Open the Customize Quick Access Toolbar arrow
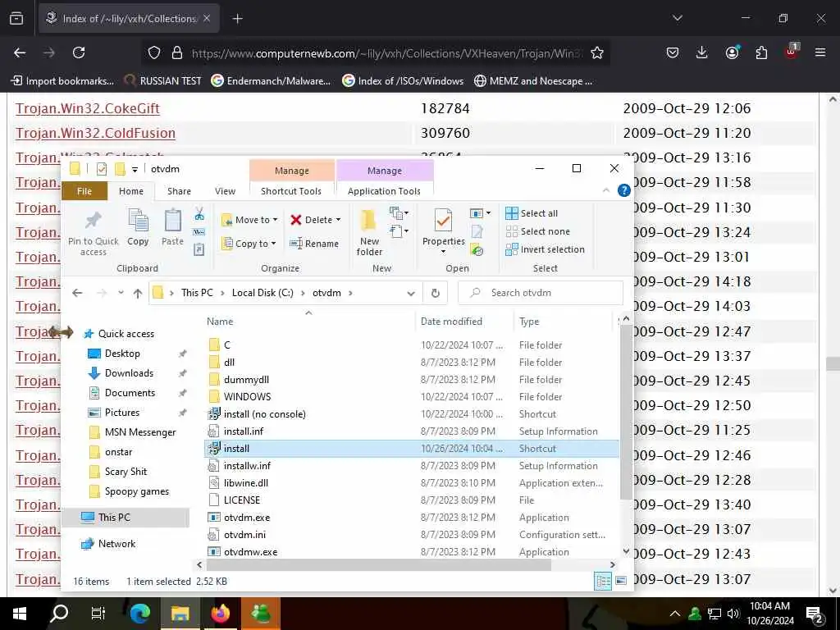This screenshot has width=840, height=630. (135, 169)
